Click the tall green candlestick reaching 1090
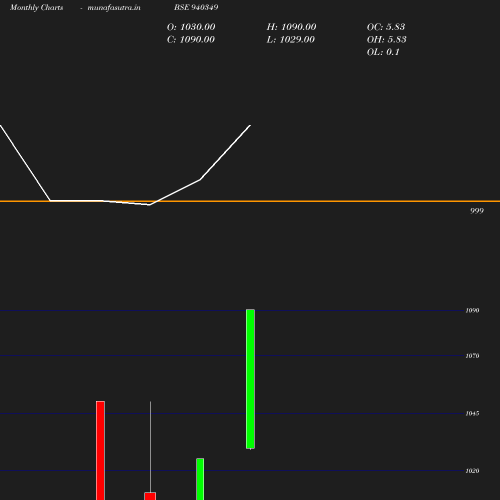The height and width of the screenshot is (500, 500). click(x=250, y=379)
